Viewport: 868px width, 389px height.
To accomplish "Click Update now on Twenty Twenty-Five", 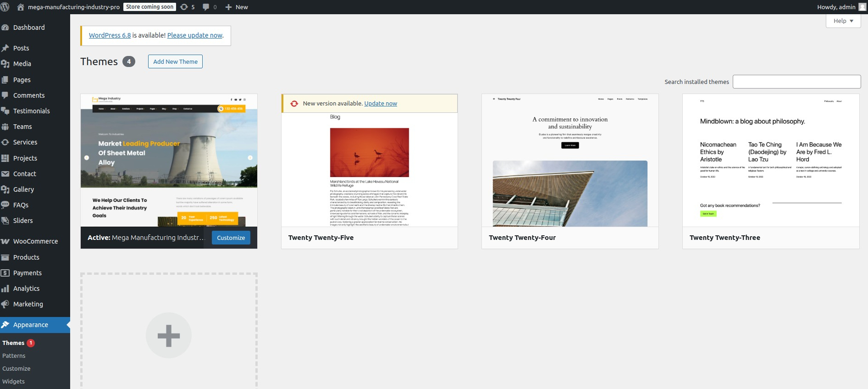I will coord(381,104).
